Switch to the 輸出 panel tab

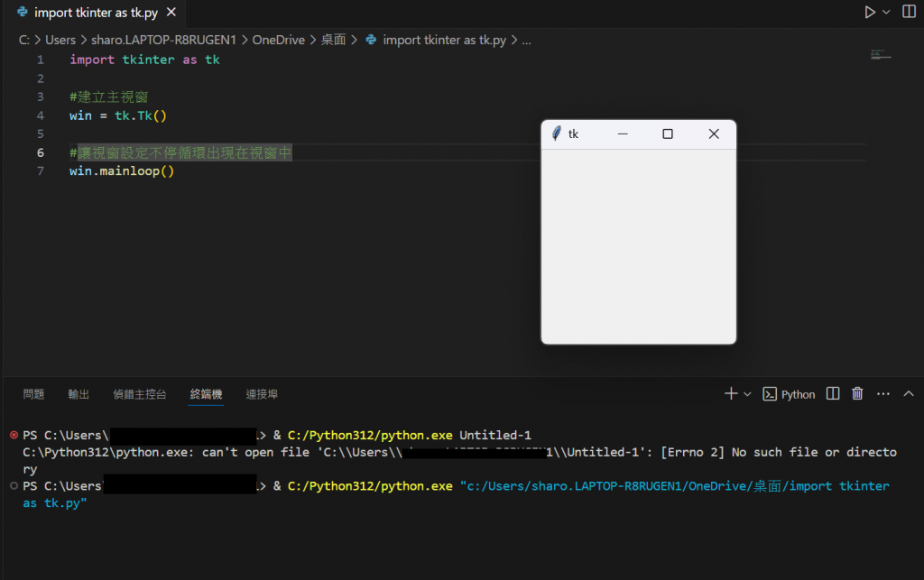coord(79,394)
